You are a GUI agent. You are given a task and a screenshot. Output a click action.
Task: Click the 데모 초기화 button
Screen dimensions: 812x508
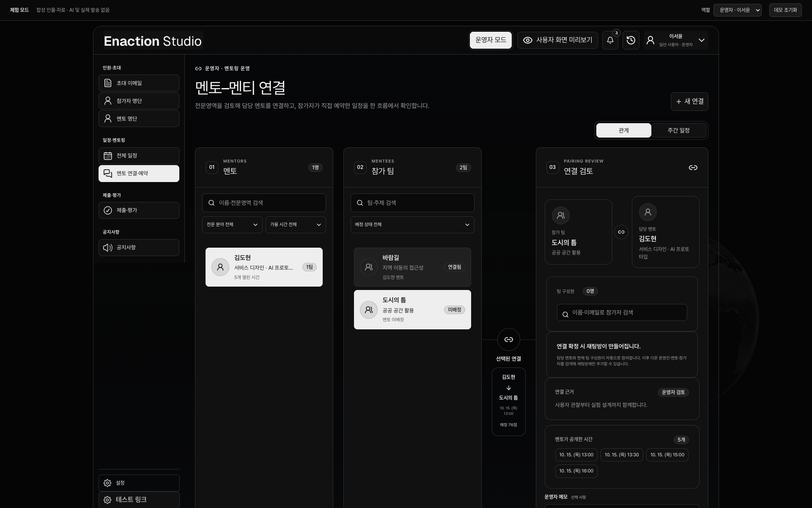785,10
